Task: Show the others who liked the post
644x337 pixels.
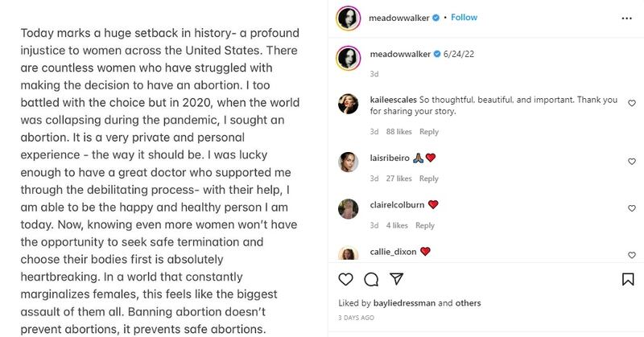Action: point(469,303)
